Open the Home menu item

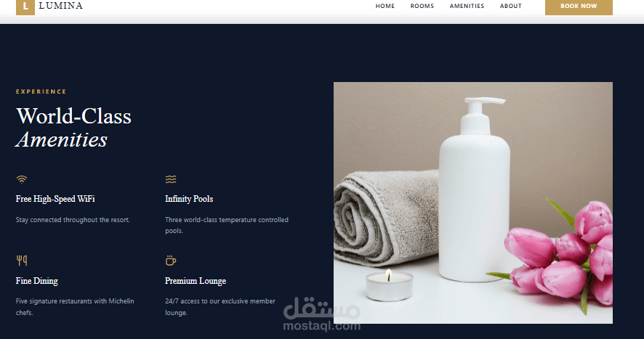(x=385, y=6)
